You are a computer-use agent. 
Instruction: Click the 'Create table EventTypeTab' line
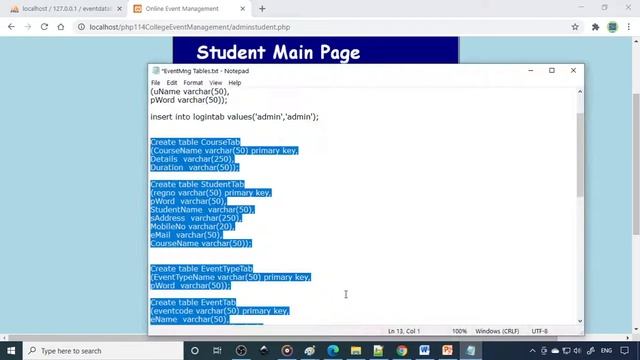(x=202, y=269)
